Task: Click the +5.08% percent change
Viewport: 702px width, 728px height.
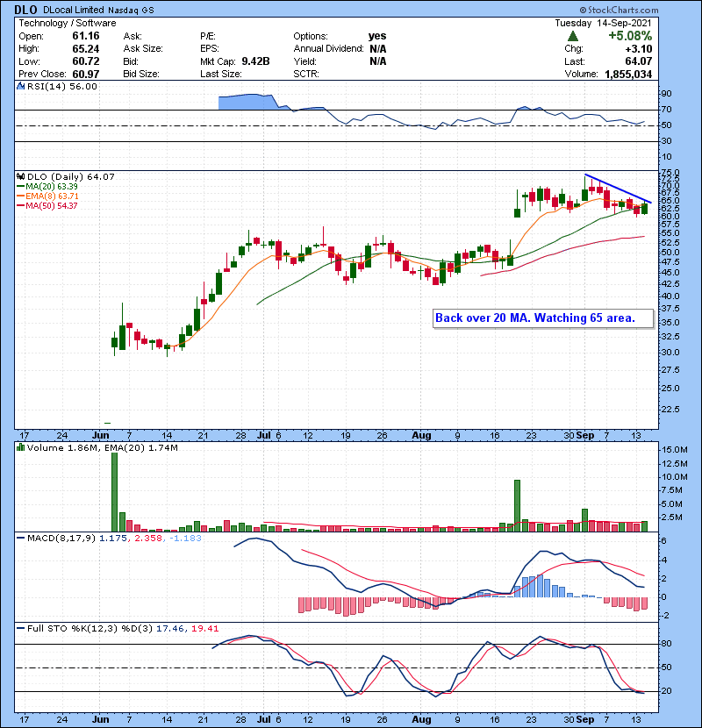Action: (x=630, y=36)
